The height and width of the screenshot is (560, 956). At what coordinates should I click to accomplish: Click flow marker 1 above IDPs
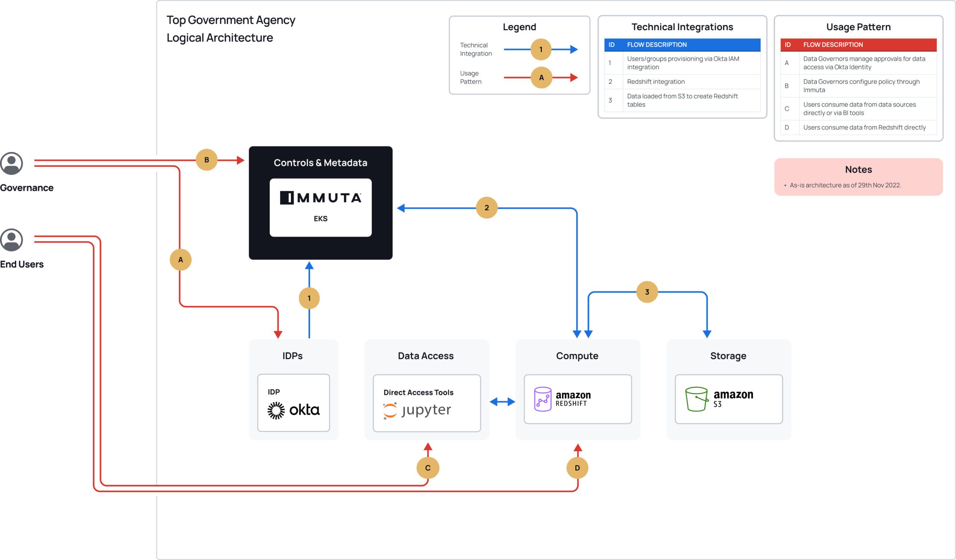coord(309,298)
